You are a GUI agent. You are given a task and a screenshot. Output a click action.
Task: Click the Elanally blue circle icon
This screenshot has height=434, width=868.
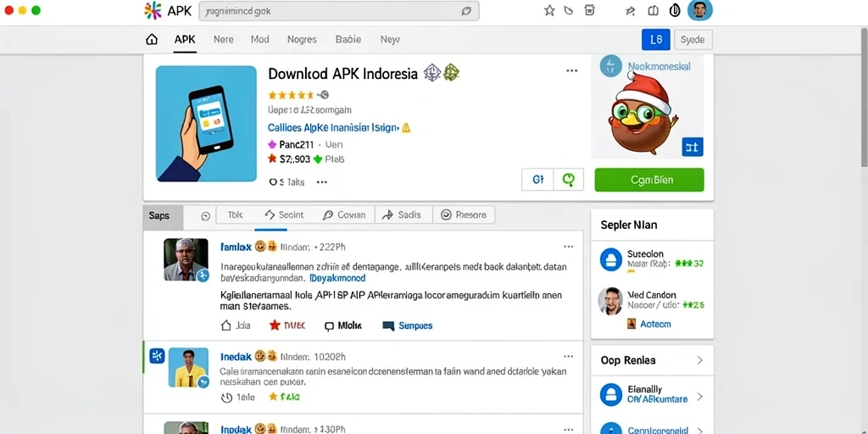(x=611, y=394)
